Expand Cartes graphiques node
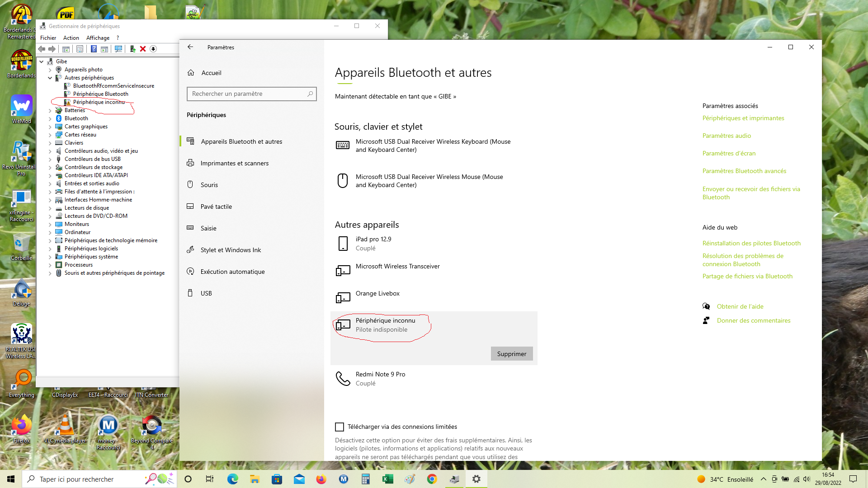The width and height of the screenshot is (868, 488). pyautogui.click(x=50, y=127)
